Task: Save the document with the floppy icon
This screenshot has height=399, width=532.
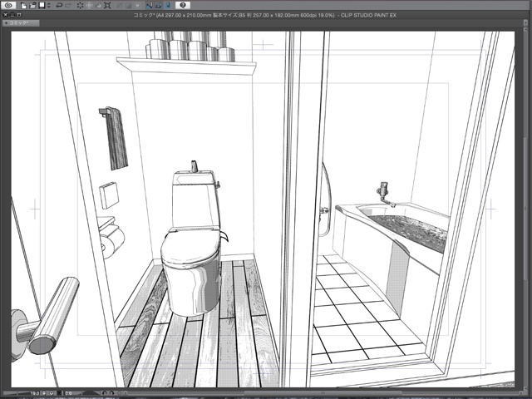Action: pyautogui.click(x=42, y=6)
